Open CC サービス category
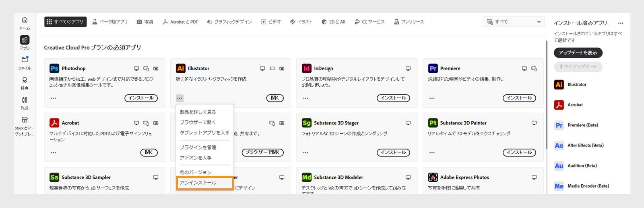This screenshot has height=208, width=644. (369, 22)
